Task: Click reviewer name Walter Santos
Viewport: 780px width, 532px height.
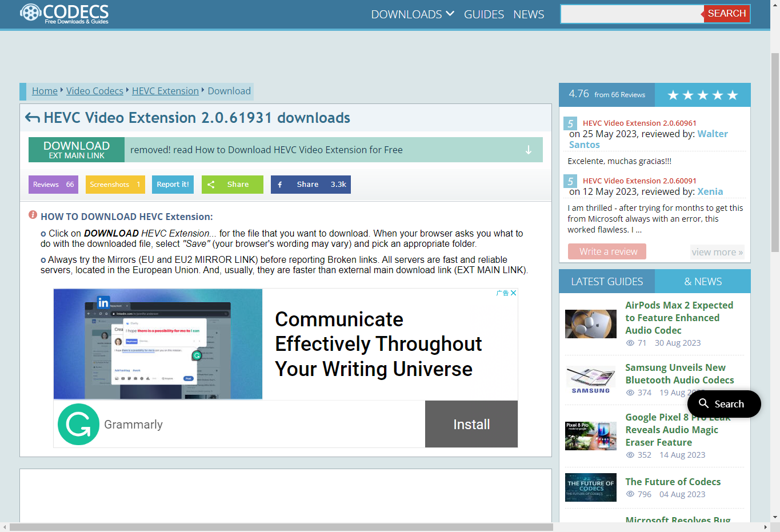Action: point(649,139)
